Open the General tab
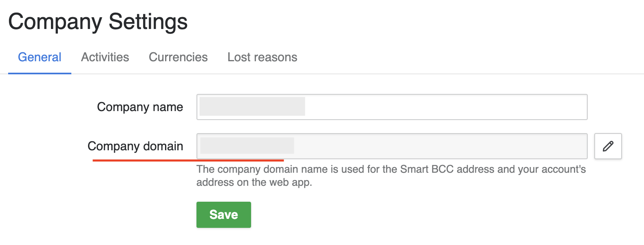Viewport: 644px width, 245px height. click(40, 57)
